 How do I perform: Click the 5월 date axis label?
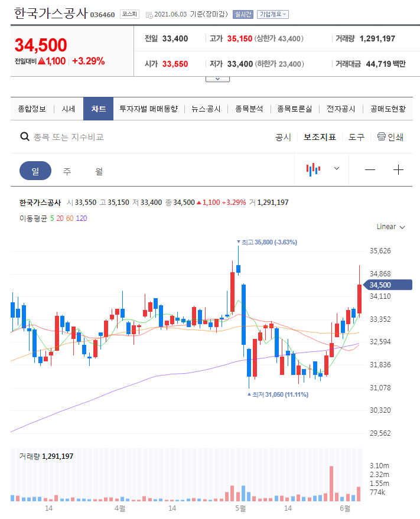click(240, 508)
